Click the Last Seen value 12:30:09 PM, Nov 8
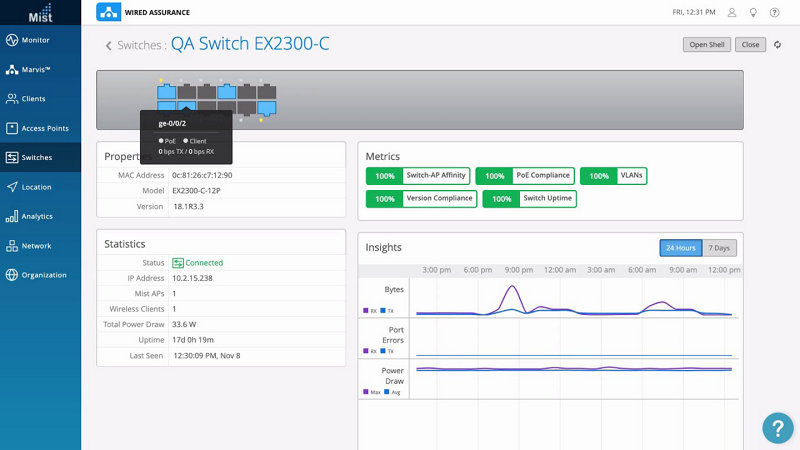The width and height of the screenshot is (800, 450). 207,356
